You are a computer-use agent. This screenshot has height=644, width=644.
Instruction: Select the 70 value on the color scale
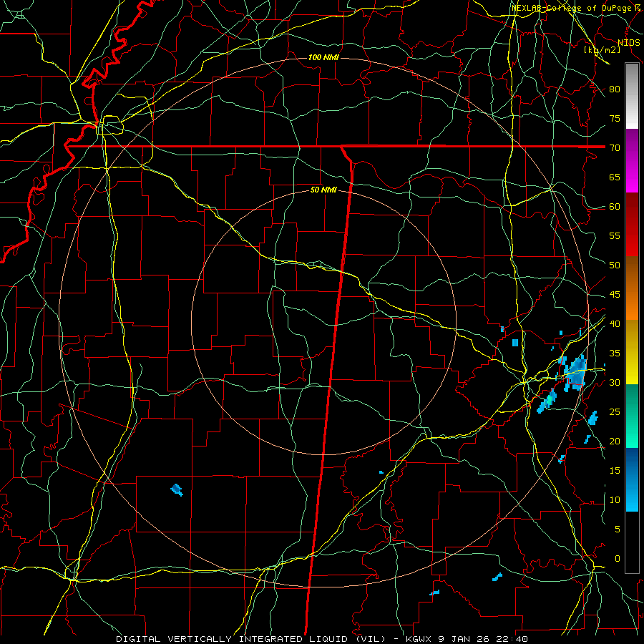click(x=615, y=148)
